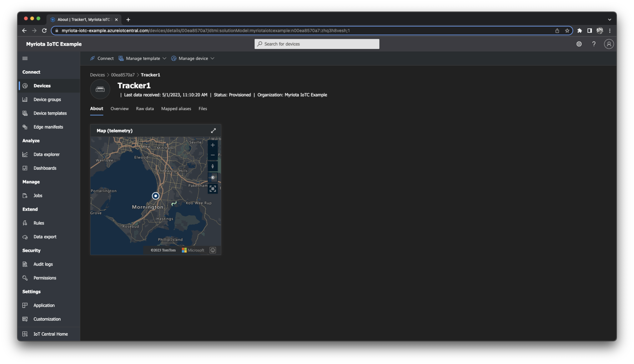634x364 pixels.
Task: Open Device templates panel
Action: click(50, 113)
